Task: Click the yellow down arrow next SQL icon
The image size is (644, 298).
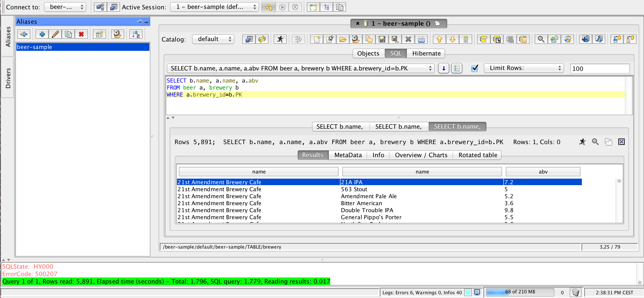Action: [452, 39]
